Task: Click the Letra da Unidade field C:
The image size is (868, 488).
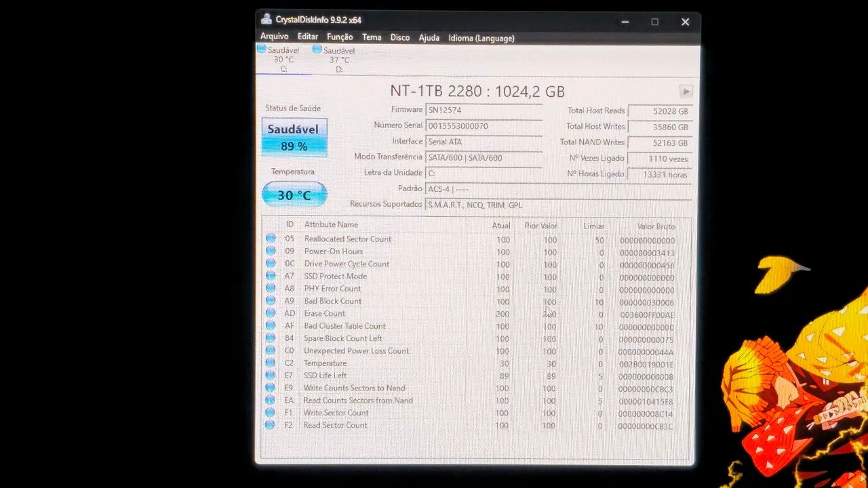Action: [484, 174]
